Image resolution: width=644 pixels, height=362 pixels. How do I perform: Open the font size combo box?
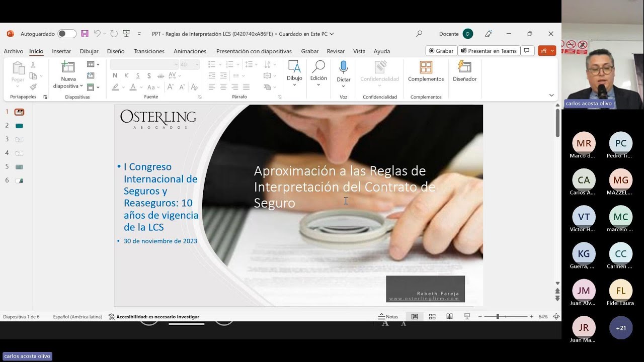point(190,64)
